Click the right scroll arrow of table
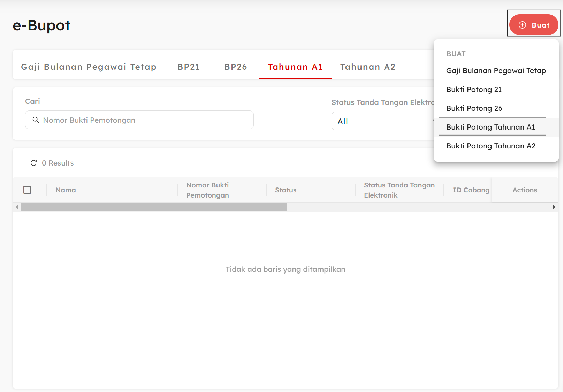Image resolution: width=563 pixels, height=392 pixels. [554, 207]
